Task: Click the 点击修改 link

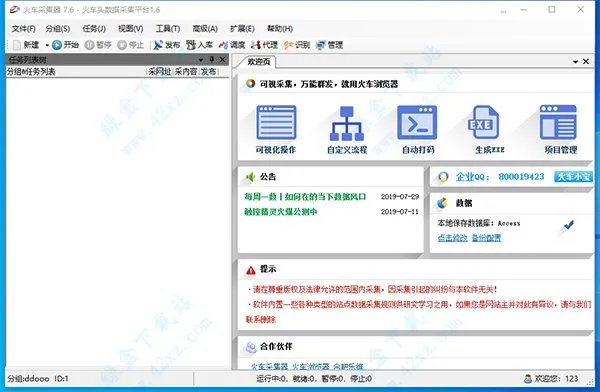Action: pos(452,238)
